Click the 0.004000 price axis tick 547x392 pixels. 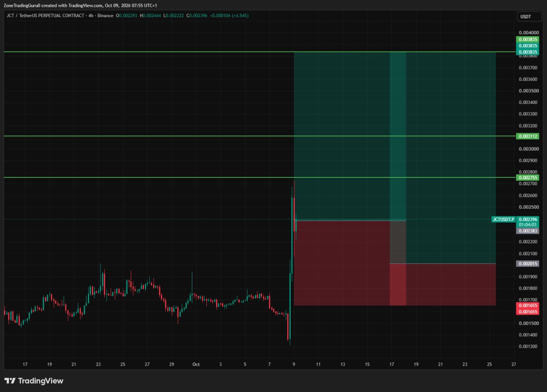tap(528, 32)
